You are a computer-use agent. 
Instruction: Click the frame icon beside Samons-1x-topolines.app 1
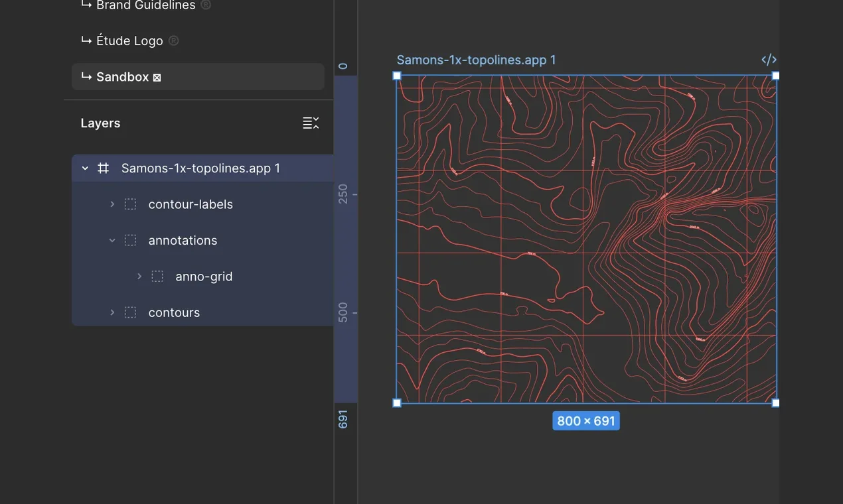click(x=104, y=168)
